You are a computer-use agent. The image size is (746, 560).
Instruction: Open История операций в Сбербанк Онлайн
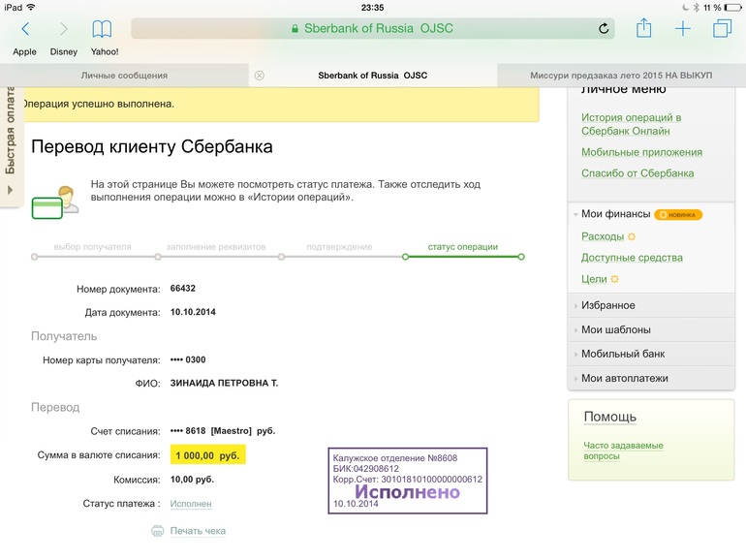[x=631, y=124]
